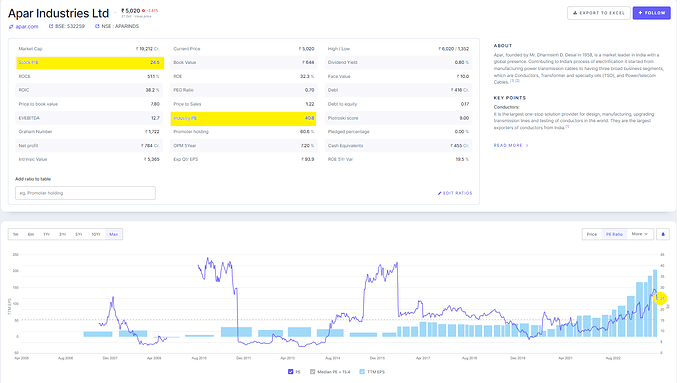Toggle the TTM EPS checkbox

click(x=362, y=372)
